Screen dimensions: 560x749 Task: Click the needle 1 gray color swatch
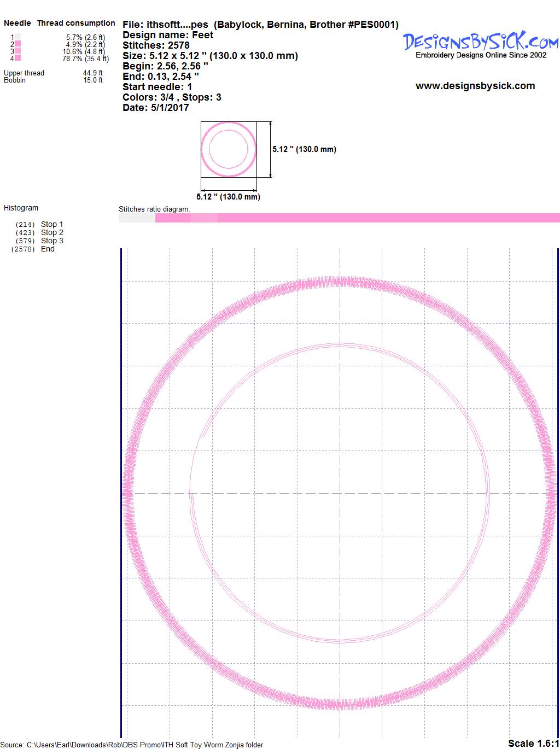point(18,37)
